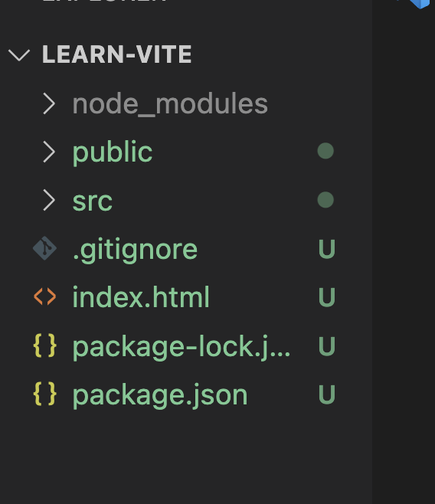Select the node_modules folder label

coord(170,104)
